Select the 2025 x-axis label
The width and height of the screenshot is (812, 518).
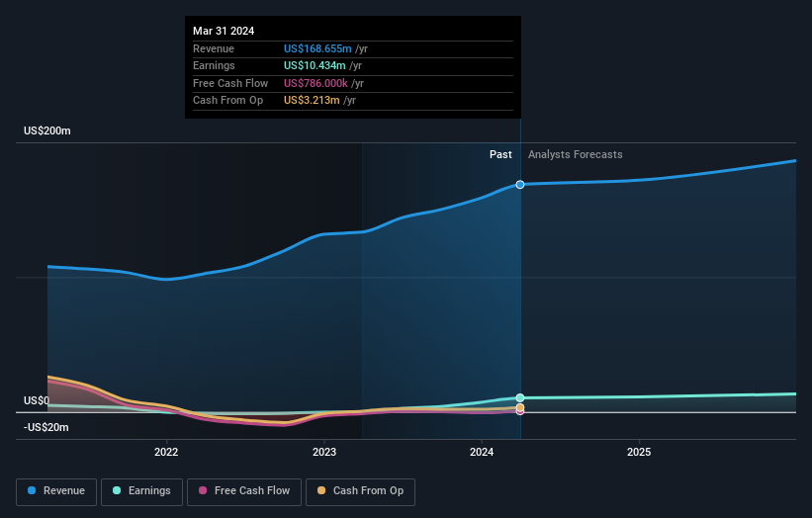coord(639,452)
